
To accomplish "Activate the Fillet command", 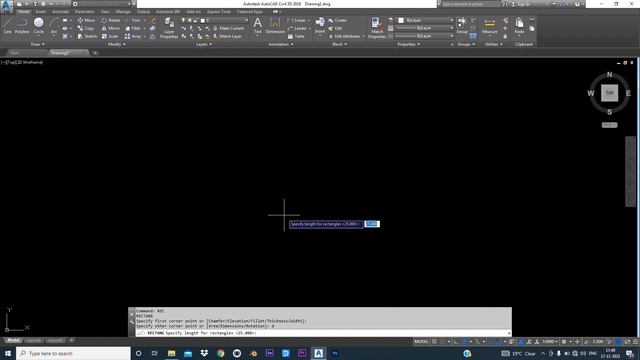I will pyautogui.click(x=133, y=28).
